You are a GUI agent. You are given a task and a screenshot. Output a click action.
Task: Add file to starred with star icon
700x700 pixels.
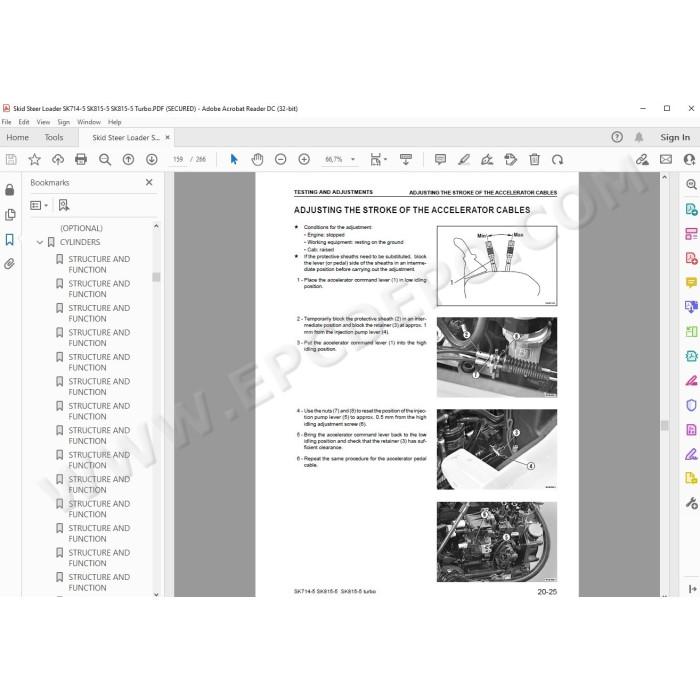(34, 159)
